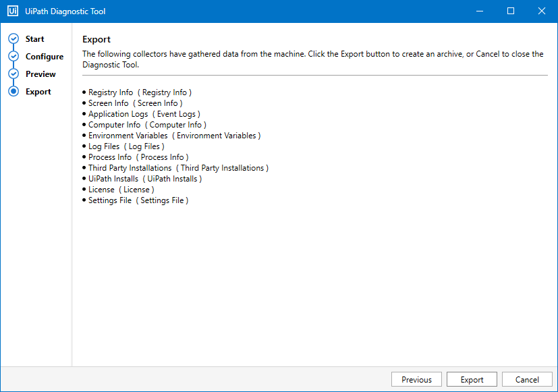The width and height of the screenshot is (558, 392).
Task: Select the Export step label in sidebar
Action: [x=38, y=92]
